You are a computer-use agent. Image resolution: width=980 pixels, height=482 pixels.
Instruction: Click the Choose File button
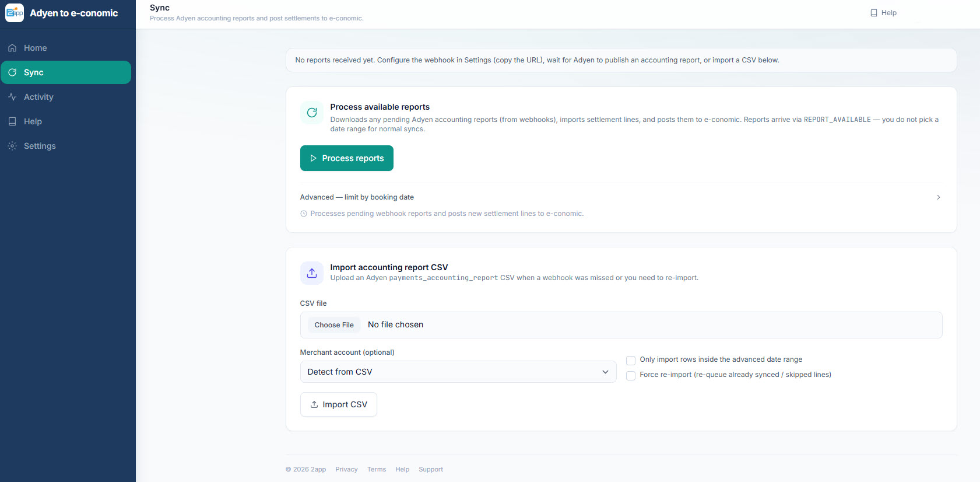click(334, 325)
